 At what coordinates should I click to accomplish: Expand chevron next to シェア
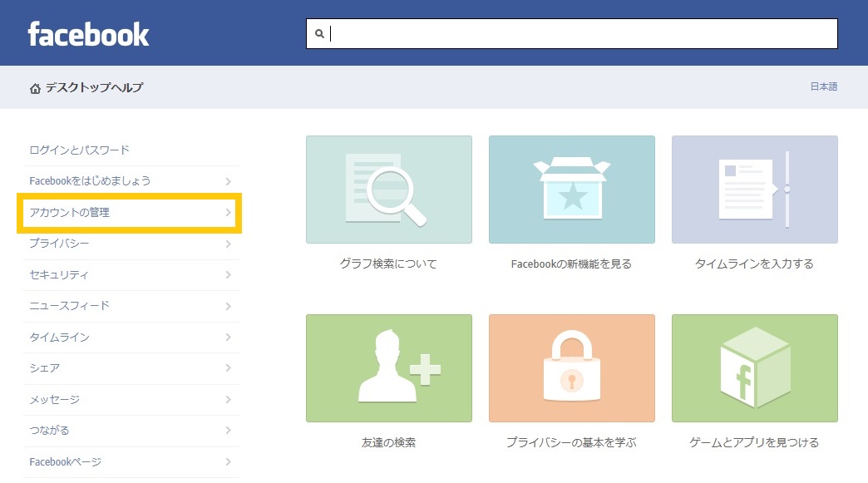coord(228,368)
